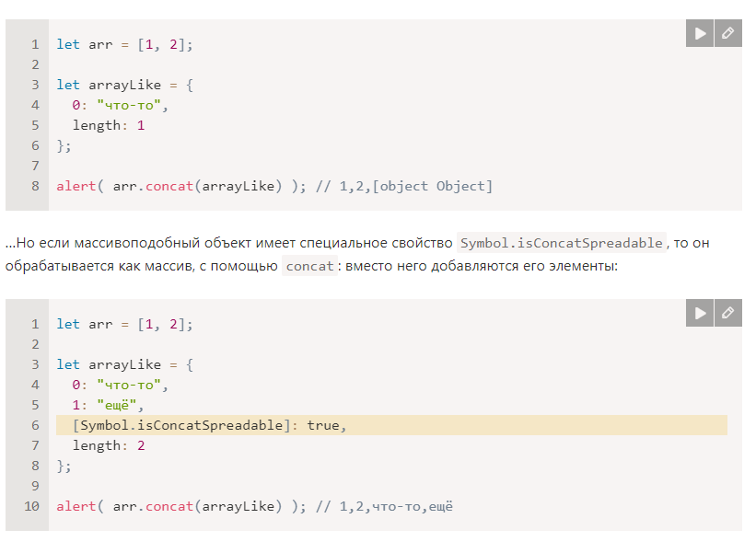This screenshot has width=756, height=553.
Task: Run the second code example with isConcatSpreadable
Action: (x=699, y=313)
